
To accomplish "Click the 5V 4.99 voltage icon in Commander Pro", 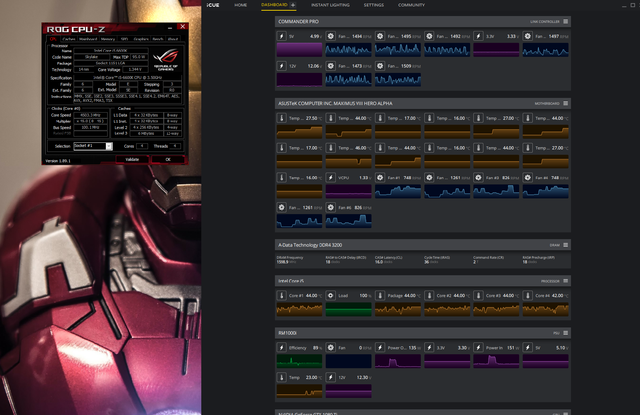I will (x=282, y=36).
